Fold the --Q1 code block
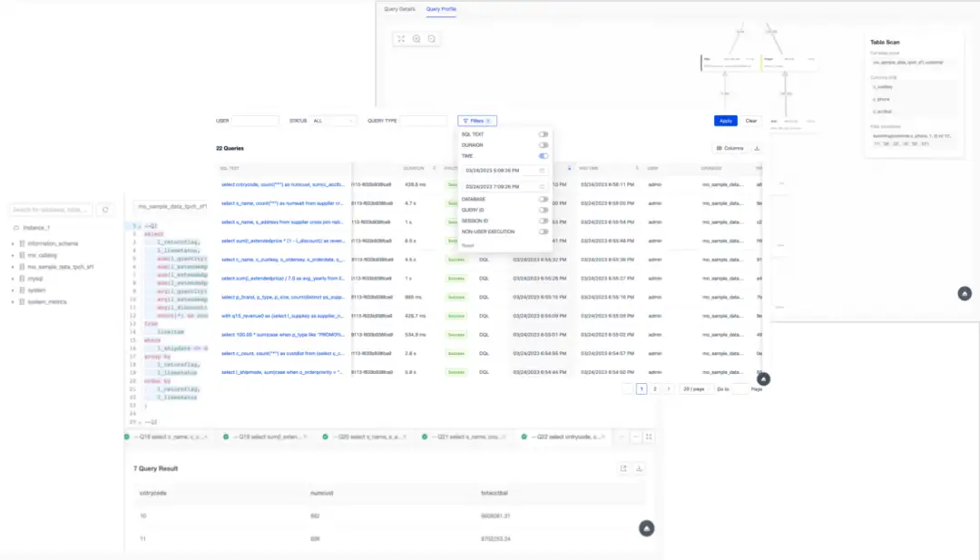This screenshot has height=560, width=980. click(140, 226)
